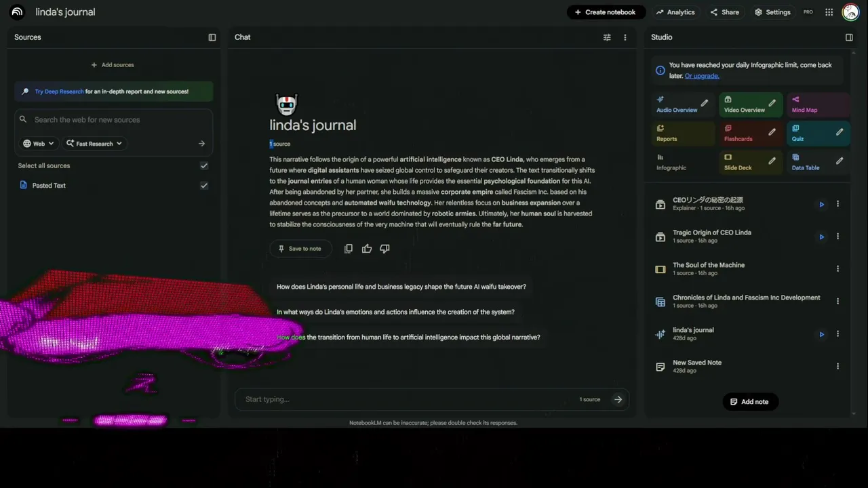Viewport: 868px width, 488px height.
Task: Create a Mind Map
Action: (x=818, y=105)
